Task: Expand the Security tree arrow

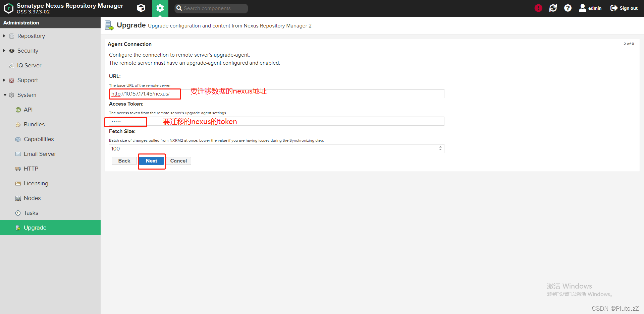Action: pos(4,51)
